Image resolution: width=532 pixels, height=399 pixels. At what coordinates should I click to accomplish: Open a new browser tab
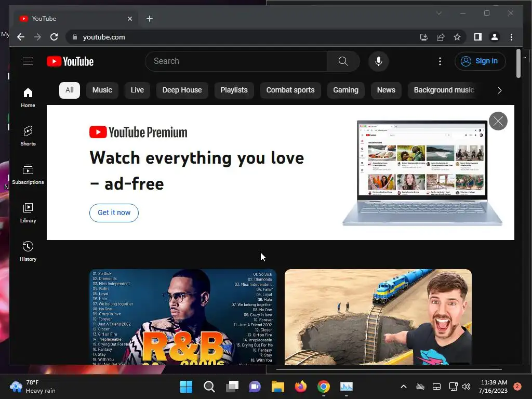[x=150, y=19]
